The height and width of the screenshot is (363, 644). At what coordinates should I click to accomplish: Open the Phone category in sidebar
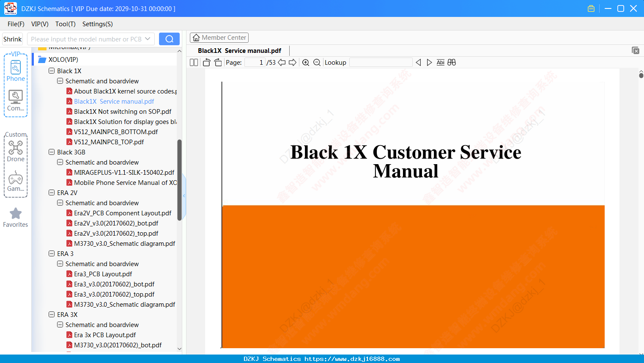[x=16, y=71]
